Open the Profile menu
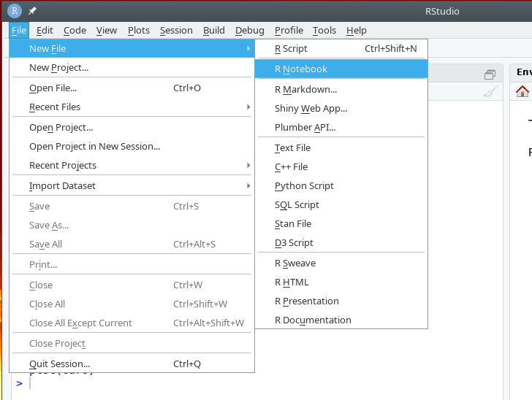 pyautogui.click(x=289, y=31)
